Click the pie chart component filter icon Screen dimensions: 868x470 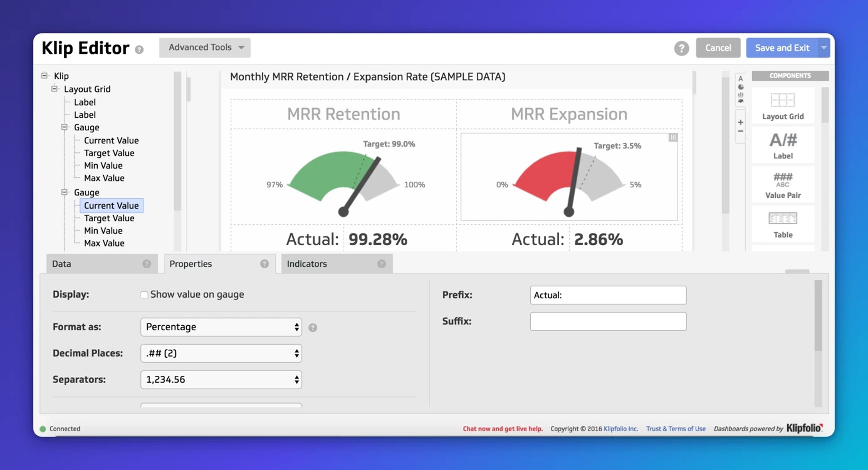741,87
